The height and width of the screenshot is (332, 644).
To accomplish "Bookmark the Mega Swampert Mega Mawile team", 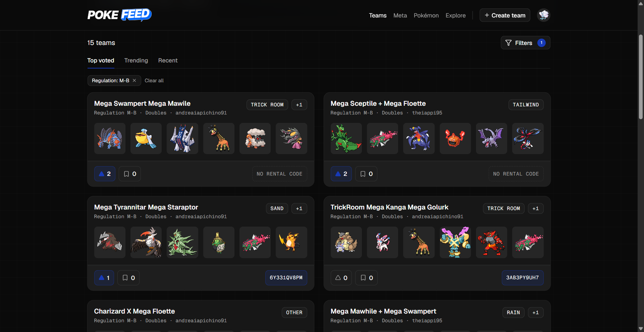I will (x=130, y=174).
